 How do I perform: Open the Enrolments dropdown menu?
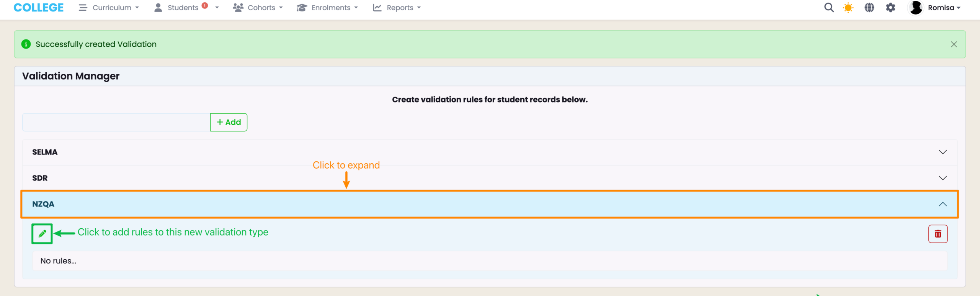[327, 8]
